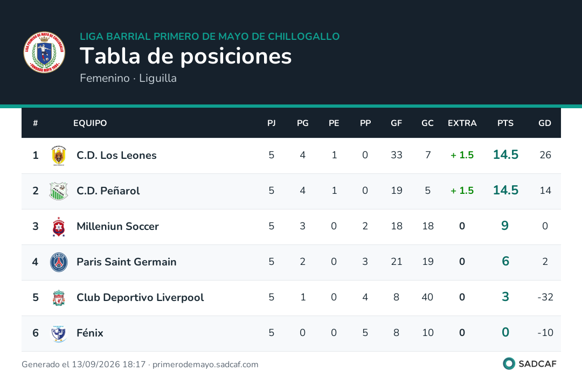Select the Milleniun Soccer red team crest
Image resolution: width=582 pixels, height=392 pixels.
(59, 227)
